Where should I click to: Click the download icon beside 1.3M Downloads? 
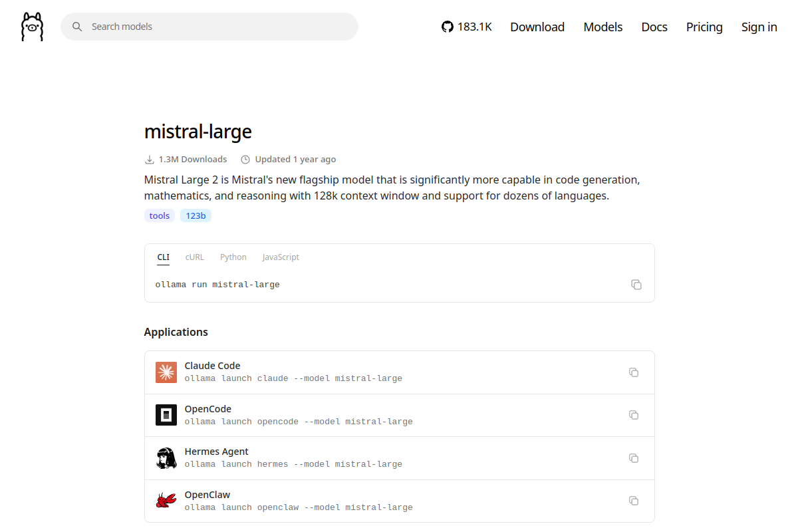tap(149, 160)
